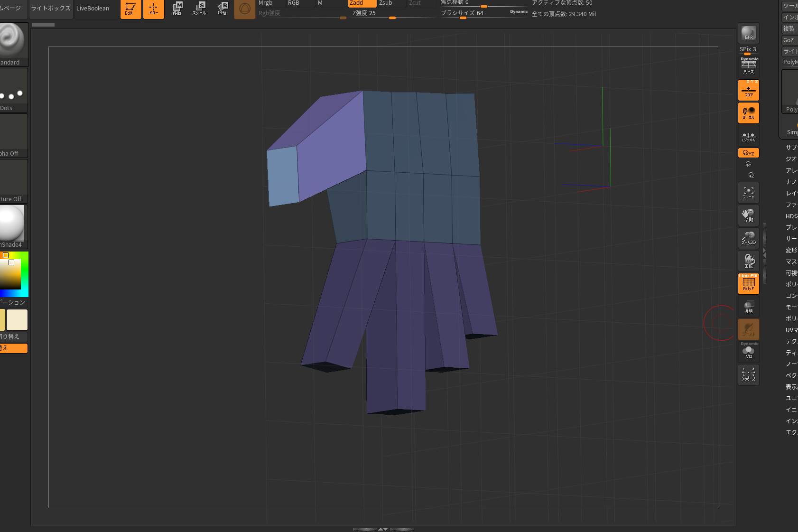This screenshot has width=798, height=532.
Task: Activate Xpose (Xポーズ) view
Action: point(749,374)
